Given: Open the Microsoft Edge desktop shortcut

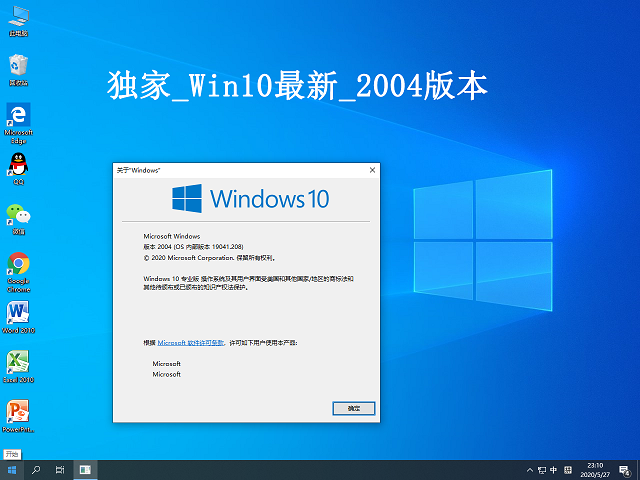Looking at the screenshot, I should point(18,114).
